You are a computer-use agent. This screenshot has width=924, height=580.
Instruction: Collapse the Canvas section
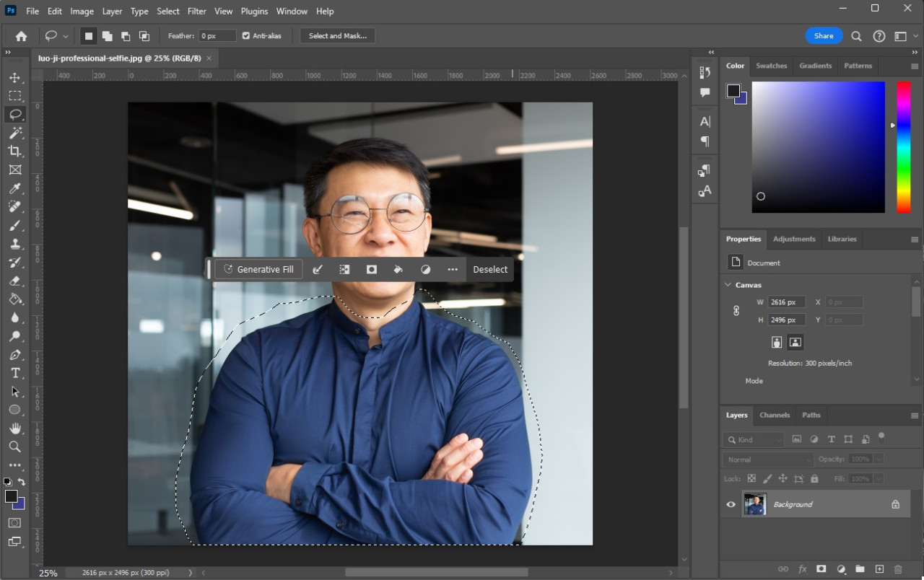728,285
